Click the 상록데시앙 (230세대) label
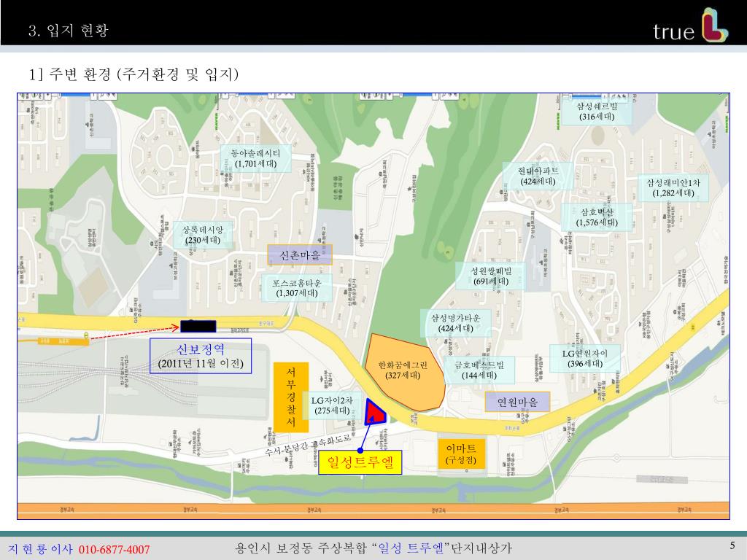The width and height of the screenshot is (747, 560). 203,235
